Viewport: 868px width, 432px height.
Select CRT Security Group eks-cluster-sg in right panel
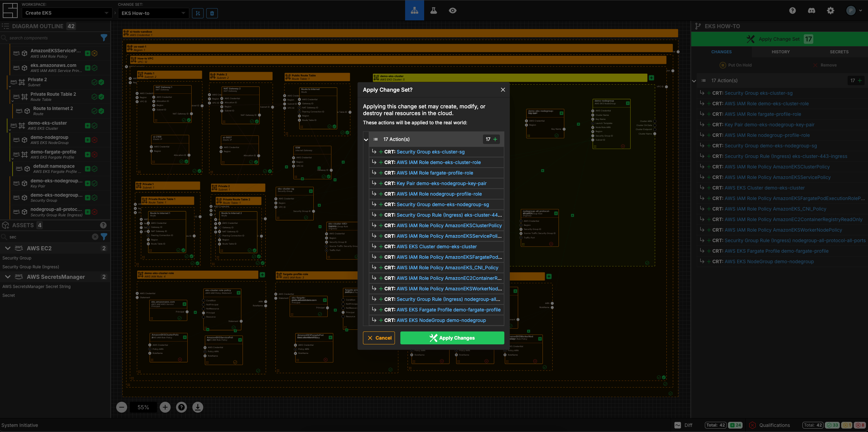(782, 93)
